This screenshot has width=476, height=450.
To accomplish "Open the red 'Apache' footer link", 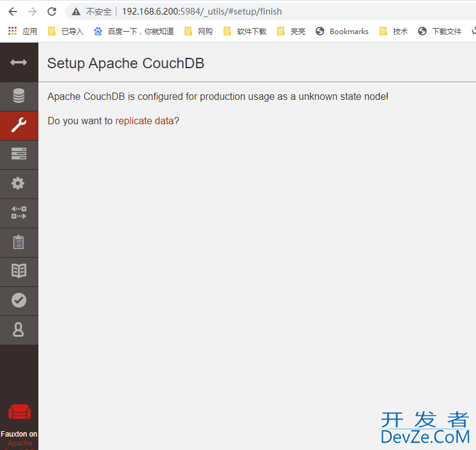I will (20, 443).
